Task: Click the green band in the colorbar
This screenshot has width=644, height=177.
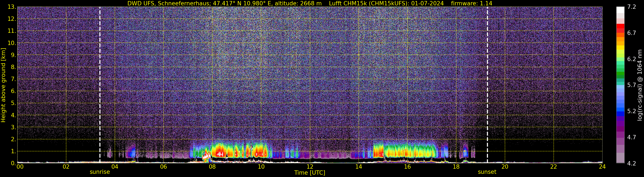Action: click(x=620, y=74)
